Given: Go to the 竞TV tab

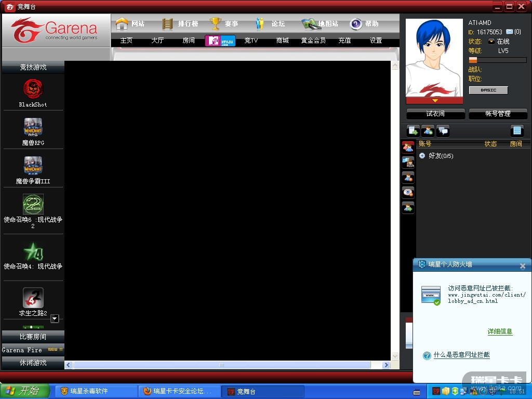Looking at the screenshot, I should [x=251, y=41].
